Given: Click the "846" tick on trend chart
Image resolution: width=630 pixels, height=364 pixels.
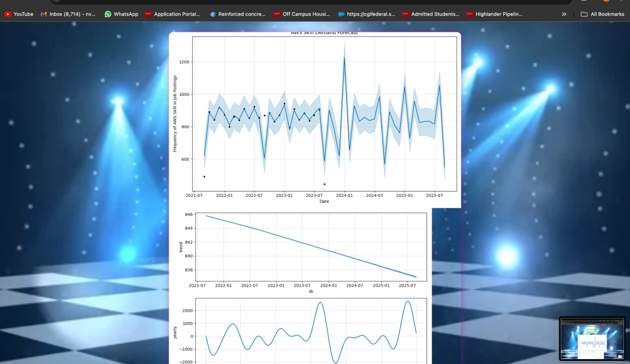Looking at the screenshot, I should 189,214.
